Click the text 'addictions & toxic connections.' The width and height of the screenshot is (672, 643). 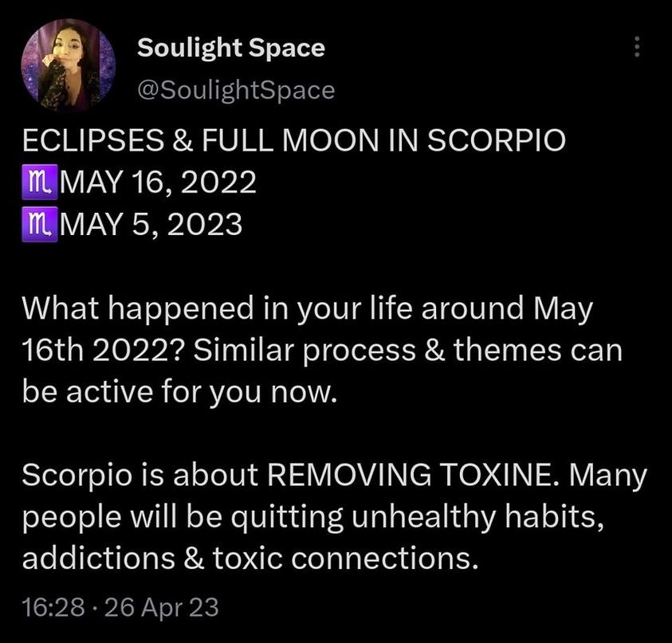[250, 559]
